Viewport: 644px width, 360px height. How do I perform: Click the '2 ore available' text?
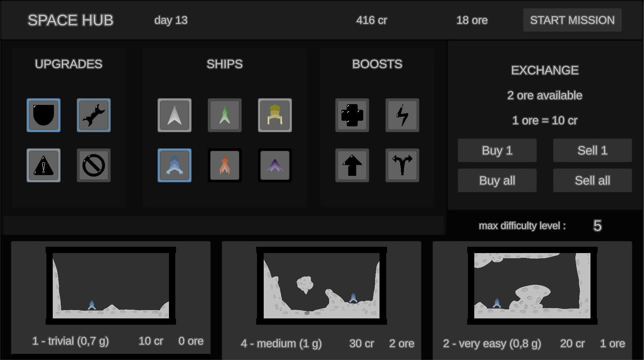[x=545, y=95]
